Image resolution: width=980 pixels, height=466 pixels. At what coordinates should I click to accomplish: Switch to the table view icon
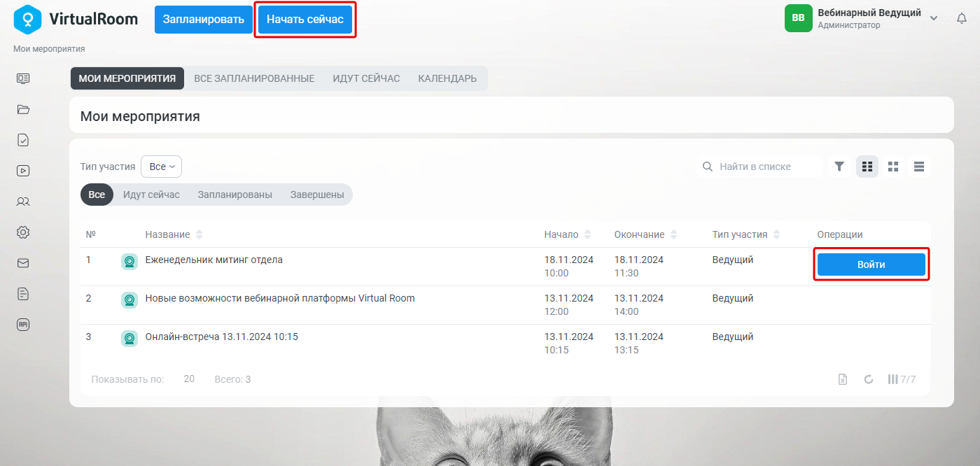(867, 167)
